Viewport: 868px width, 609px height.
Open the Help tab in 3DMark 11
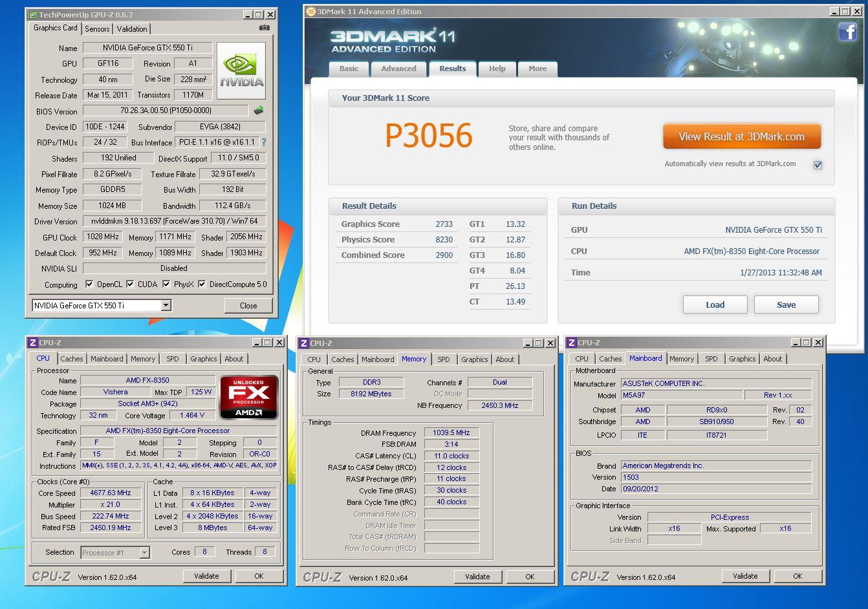pos(497,69)
